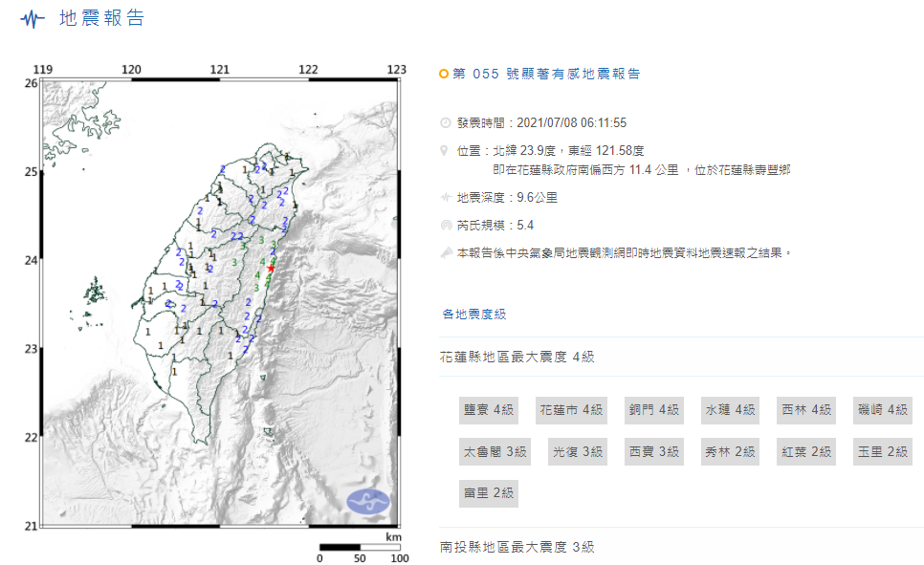
Task: Select the 銅門 4級 intensity tag
Action: [x=654, y=410]
